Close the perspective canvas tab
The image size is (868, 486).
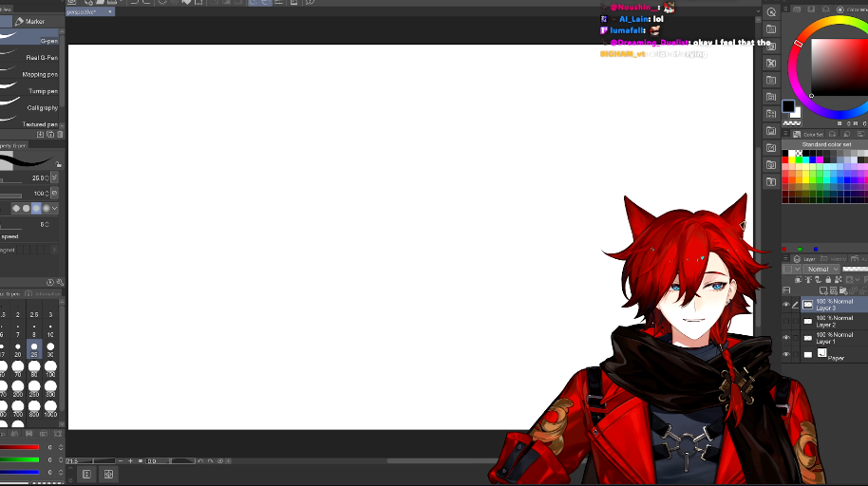pyautogui.click(x=109, y=11)
